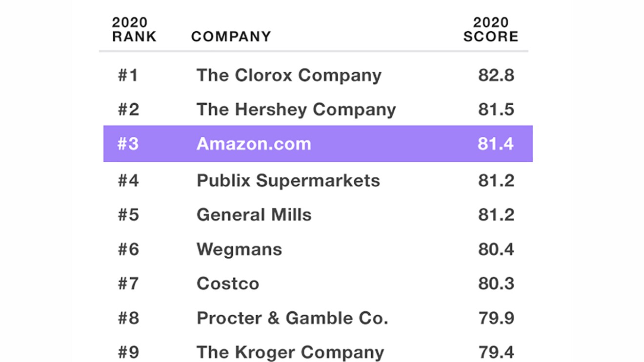Click The Clorox Company name
644x362 pixels.
tap(289, 76)
